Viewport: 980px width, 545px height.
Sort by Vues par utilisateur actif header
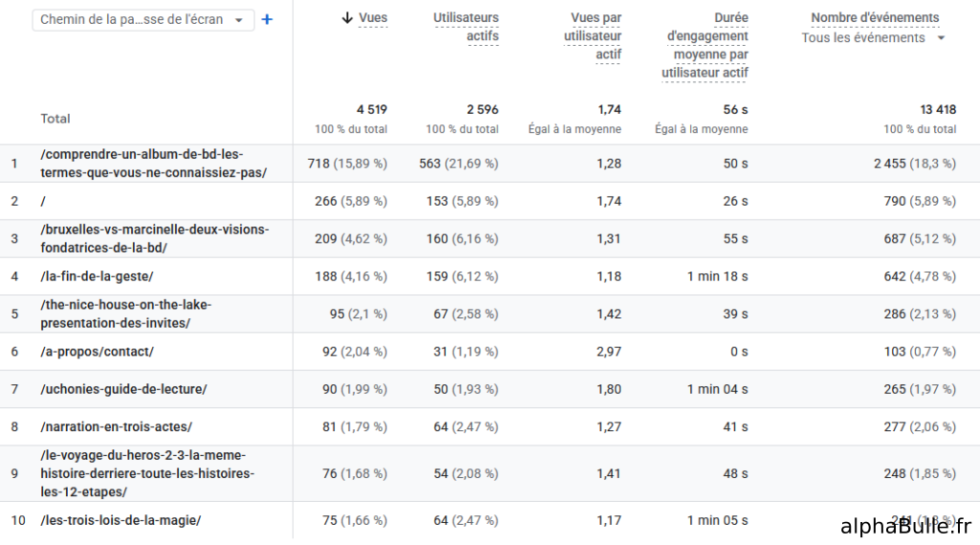point(592,36)
